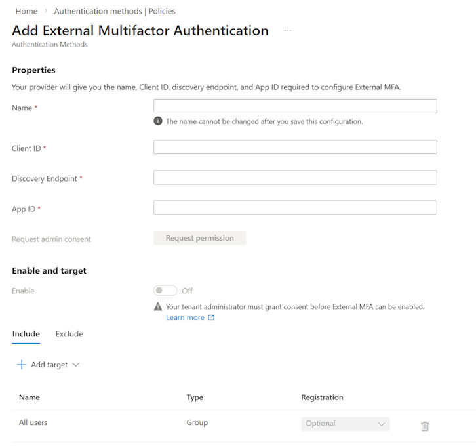Screen dimensions: 476x448
Task: Click the trash icon for All users
Action: tap(424, 426)
